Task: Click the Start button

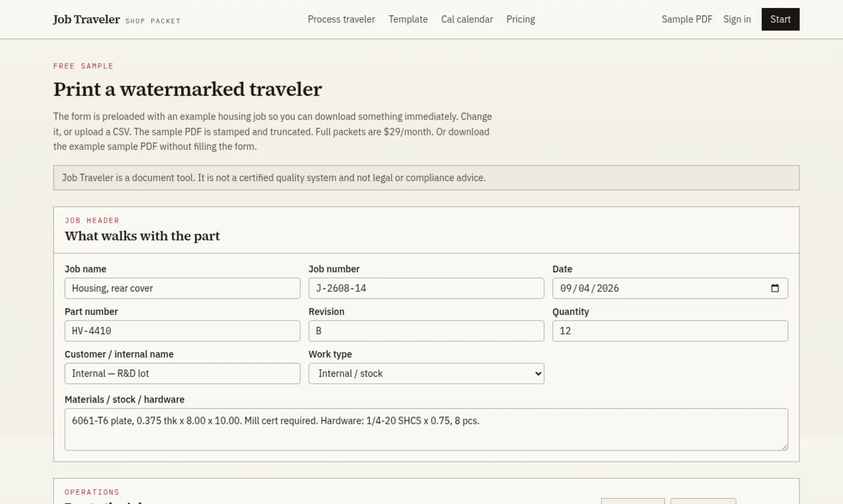Action: [781, 19]
